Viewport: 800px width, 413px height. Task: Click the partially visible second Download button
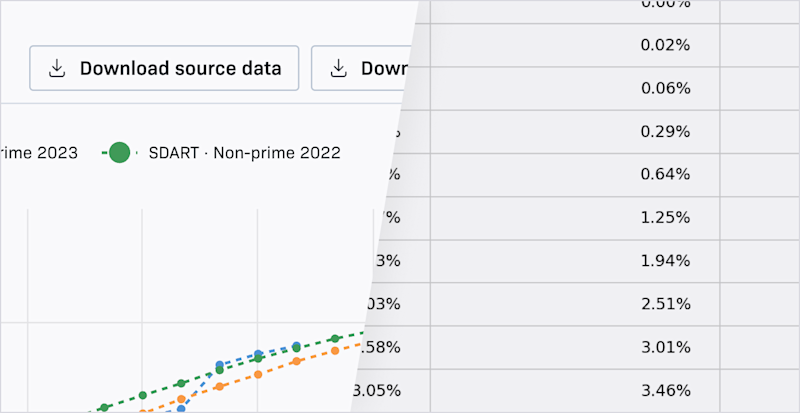(x=361, y=68)
